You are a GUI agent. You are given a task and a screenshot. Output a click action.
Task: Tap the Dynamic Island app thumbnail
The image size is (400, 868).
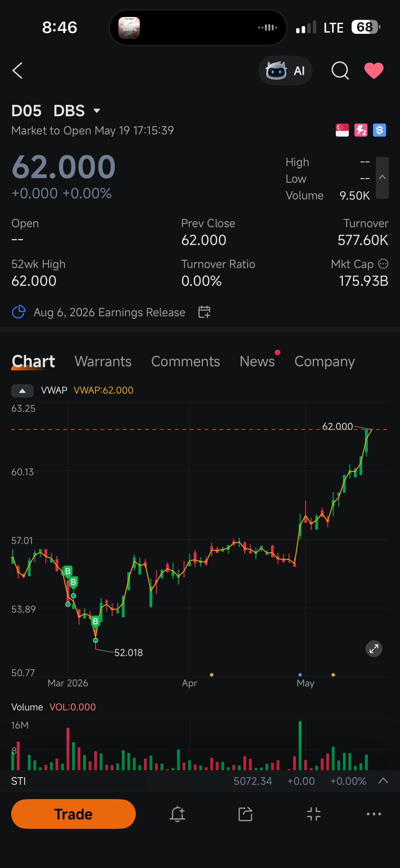click(129, 28)
